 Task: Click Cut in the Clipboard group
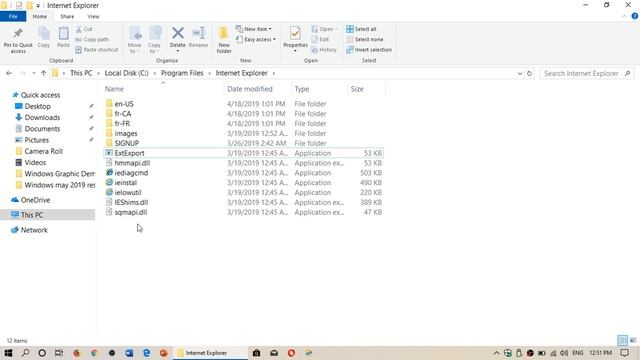tap(84, 29)
